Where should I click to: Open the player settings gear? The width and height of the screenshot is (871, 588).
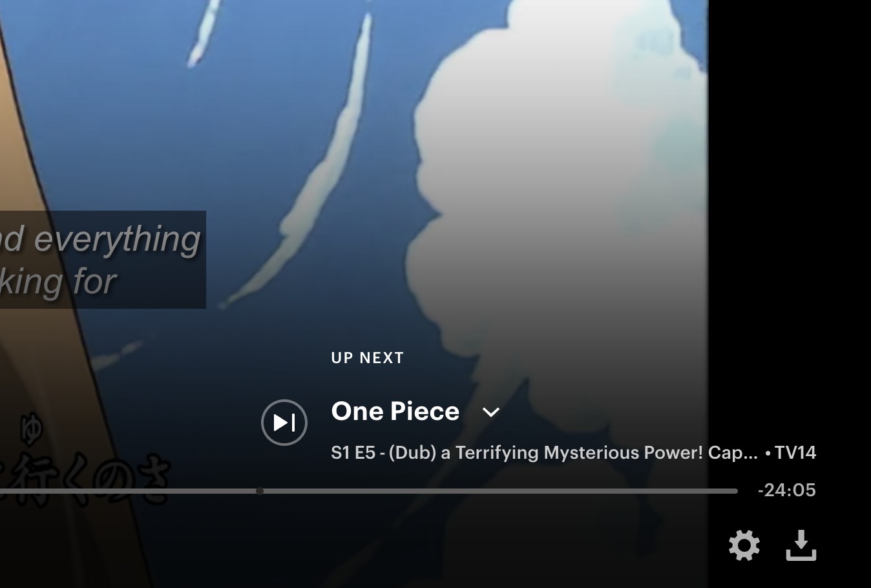tap(744, 545)
